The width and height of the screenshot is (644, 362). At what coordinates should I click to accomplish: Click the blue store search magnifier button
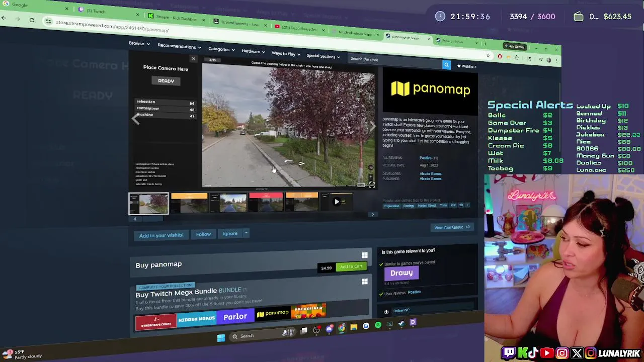pyautogui.click(x=446, y=65)
